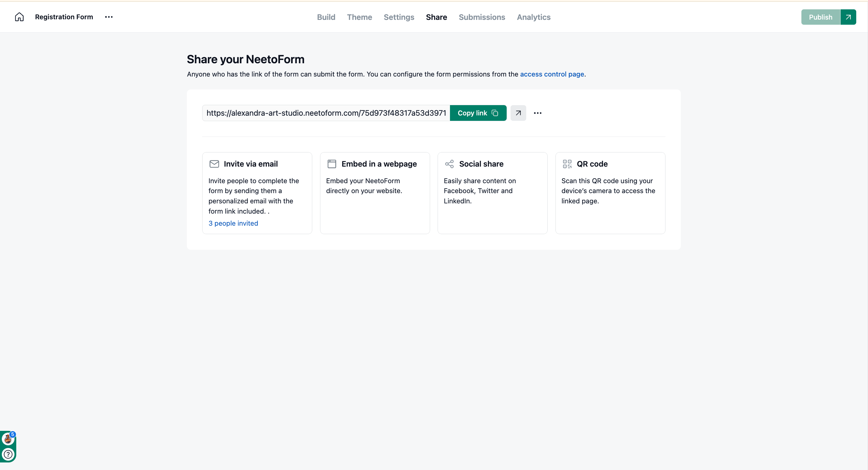Viewport: 868px width, 470px height.
Task: Click the Easily share content description text
Action: [480, 191]
